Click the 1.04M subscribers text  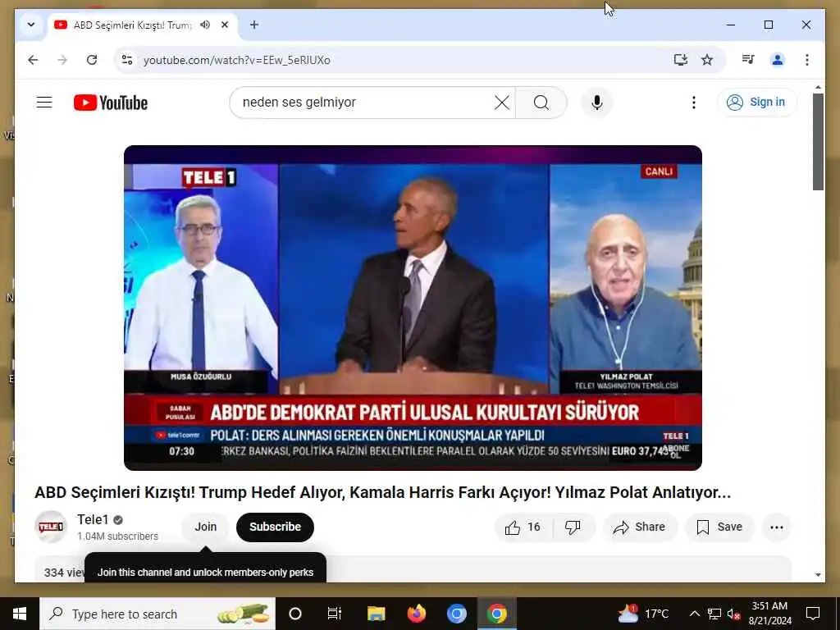[x=117, y=536]
